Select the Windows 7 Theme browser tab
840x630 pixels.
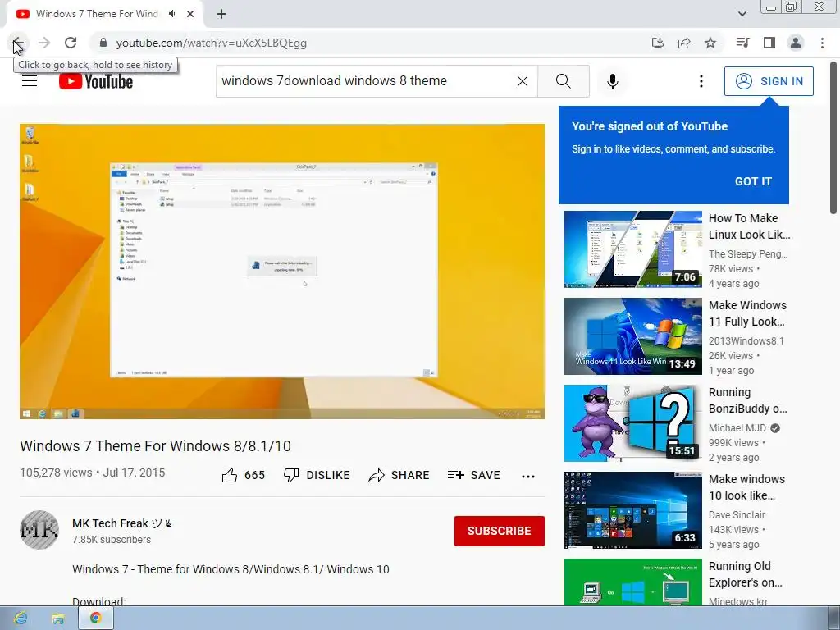(97, 14)
